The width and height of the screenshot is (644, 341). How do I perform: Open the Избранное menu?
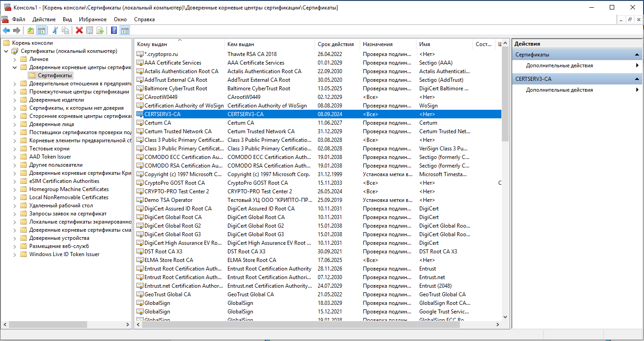pos(93,19)
